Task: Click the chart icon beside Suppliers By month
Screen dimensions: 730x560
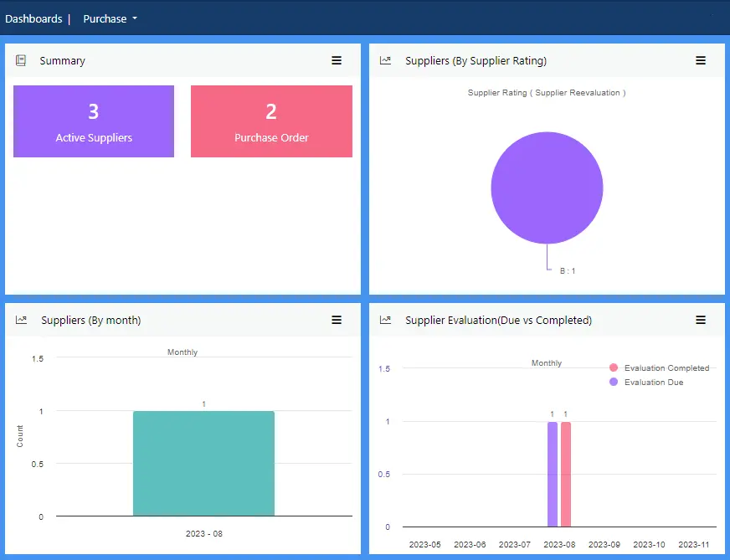Action: click(x=21, y=320)
